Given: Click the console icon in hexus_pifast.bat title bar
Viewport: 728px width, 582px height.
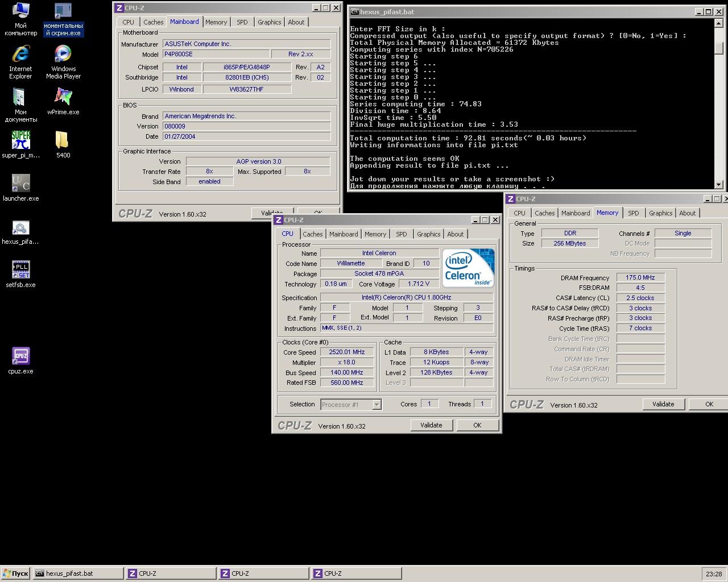Looking at the screenshot, I should [x=354, y=11].
